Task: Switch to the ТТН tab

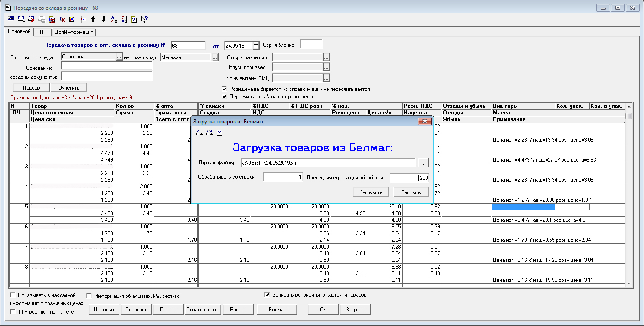Action: (41, 32)
